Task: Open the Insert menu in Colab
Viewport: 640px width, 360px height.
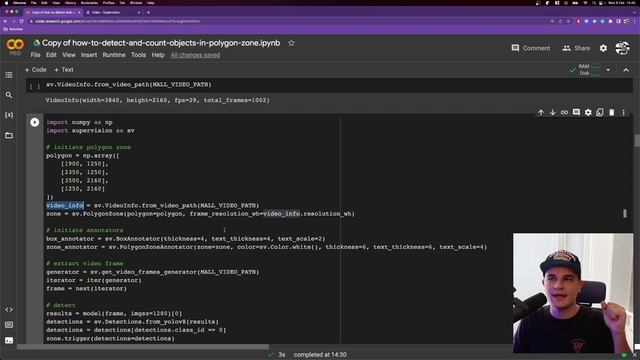Action: [89, 55]
